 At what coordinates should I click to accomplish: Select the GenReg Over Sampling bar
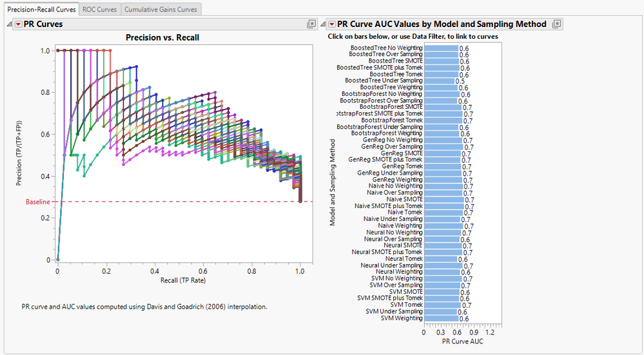coord(444,146)
